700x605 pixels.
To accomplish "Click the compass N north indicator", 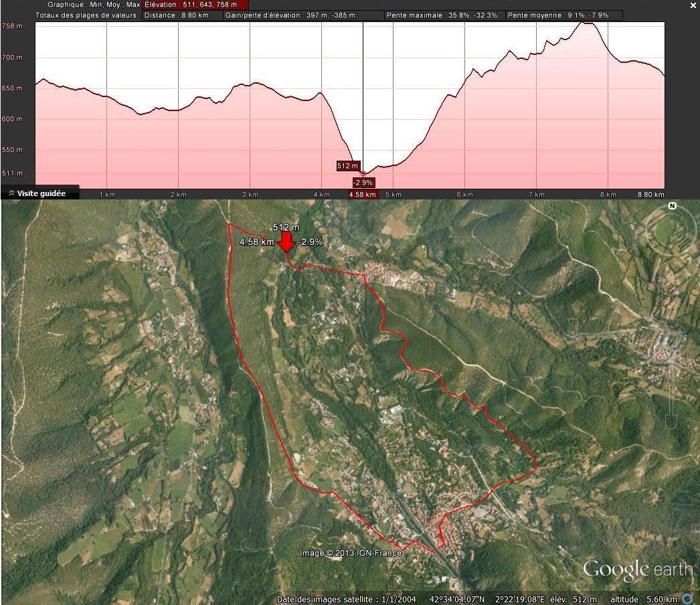I will (x=672, y=206).
